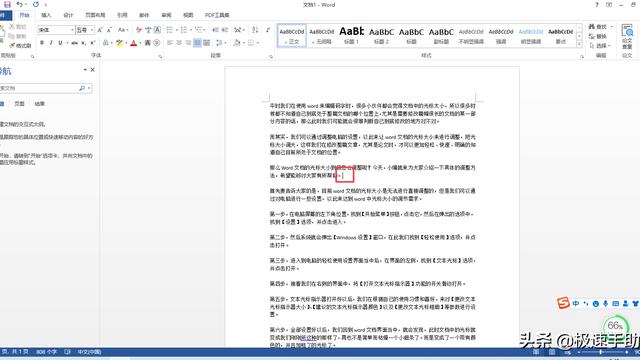Start a numbered list
This screenshot has height=360, width=640.
click(x=184, y=30)
